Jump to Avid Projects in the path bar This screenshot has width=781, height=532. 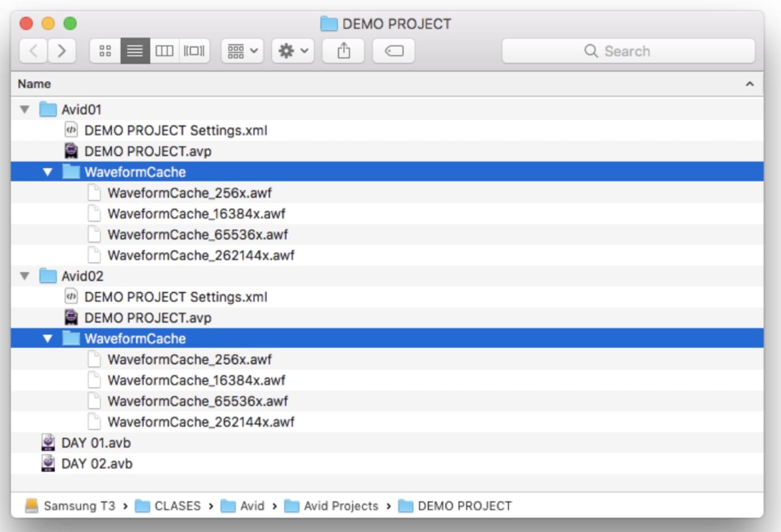coord(331,506)
